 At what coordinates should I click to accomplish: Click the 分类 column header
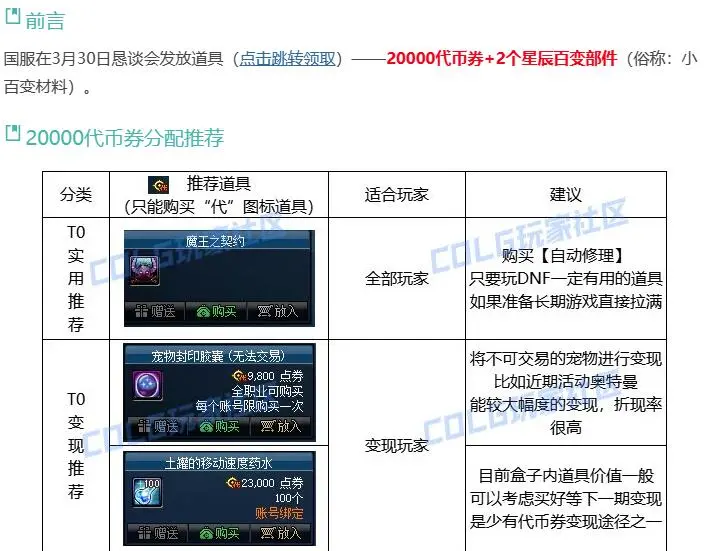click(x=76, y=194)
